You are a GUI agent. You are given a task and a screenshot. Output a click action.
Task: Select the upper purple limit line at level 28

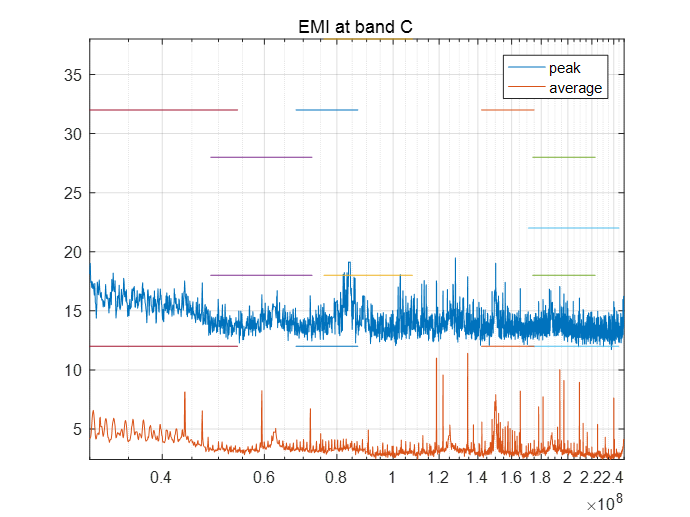261,157
